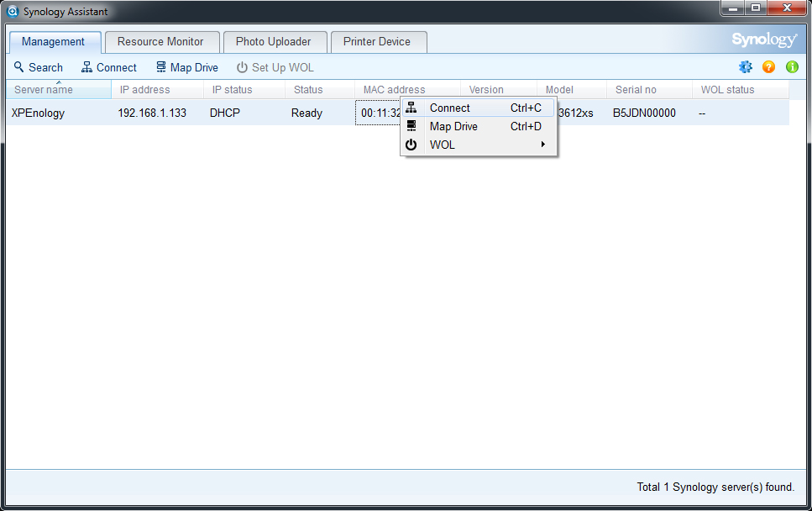The height and width of the screenshot is (511, 812).
Task: Expand the WOL submenu arrow
Action: click(x=543, y=145)
